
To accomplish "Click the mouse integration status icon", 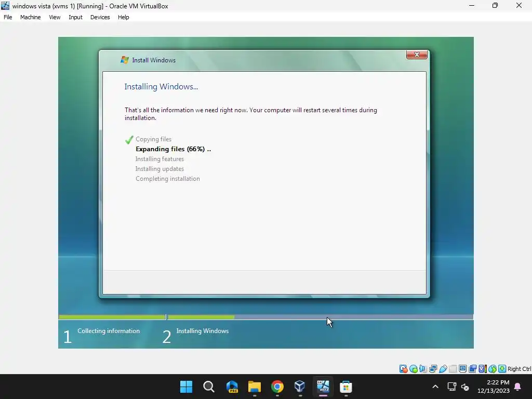I will pos(493,369).
